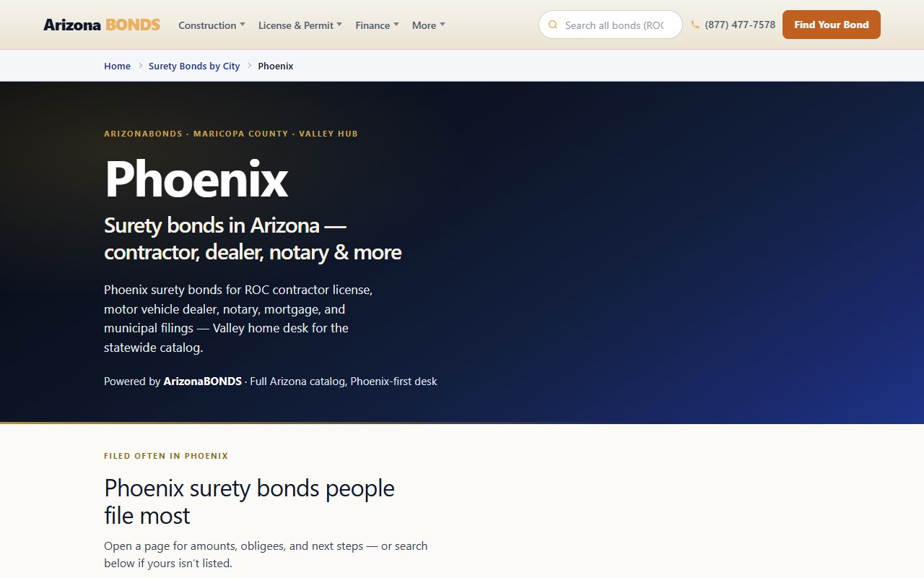Click the Find Your Bond button
Viewport: 924px width, 578px height.
point(832,25)
